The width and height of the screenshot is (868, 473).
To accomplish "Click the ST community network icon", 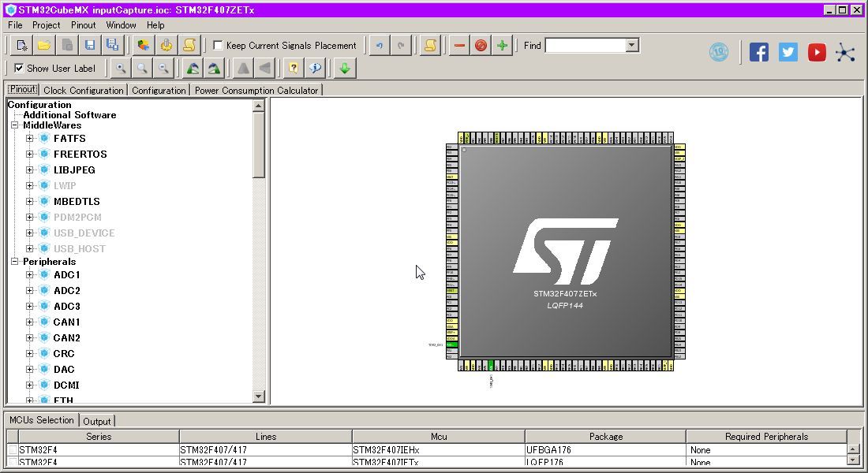I will point(845,53).
